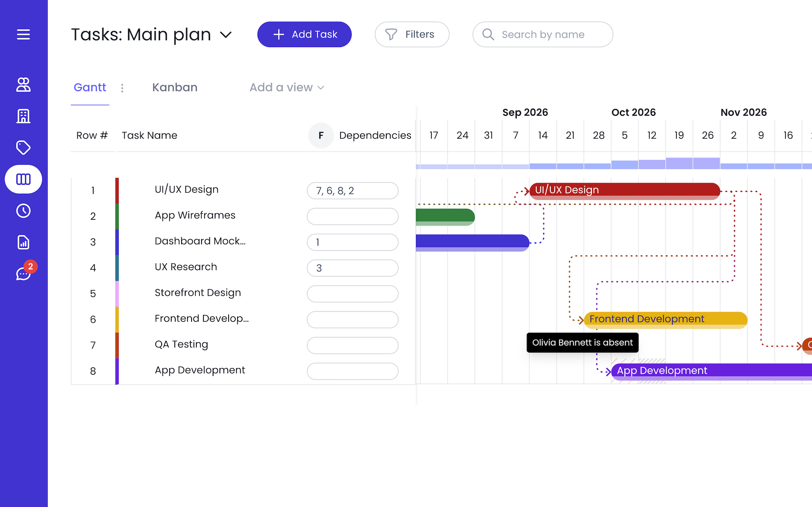The width and height of the screenshot is (812, 507).
Task: Expand the Main plan dropdown chevron
Action: point(226,35)
